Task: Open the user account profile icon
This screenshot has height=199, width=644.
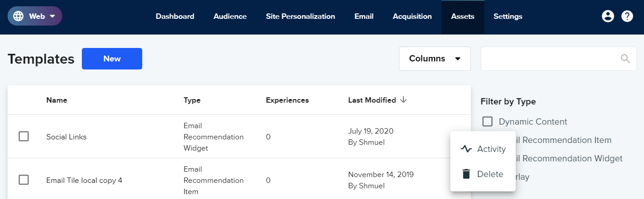Action: tap(608, 16)
